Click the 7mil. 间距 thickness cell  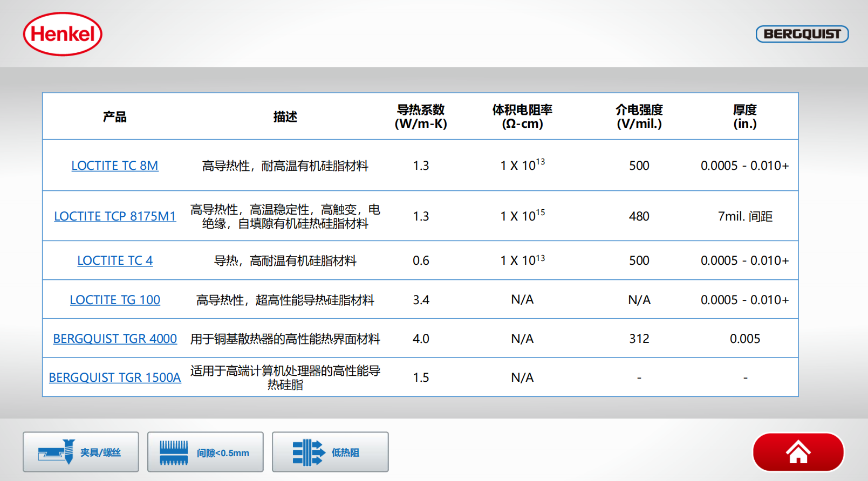click(x=745, y=216)
